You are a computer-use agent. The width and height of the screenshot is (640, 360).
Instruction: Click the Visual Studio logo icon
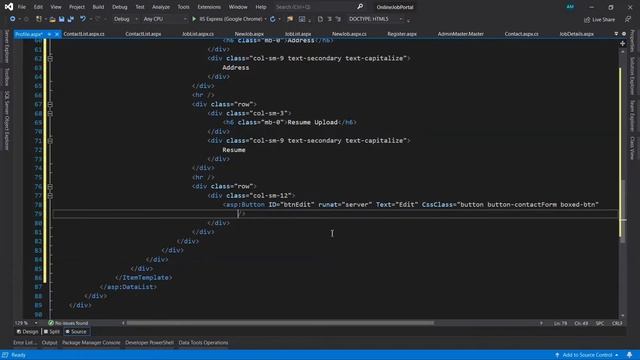pyautogui.click(x=9, y=7)
